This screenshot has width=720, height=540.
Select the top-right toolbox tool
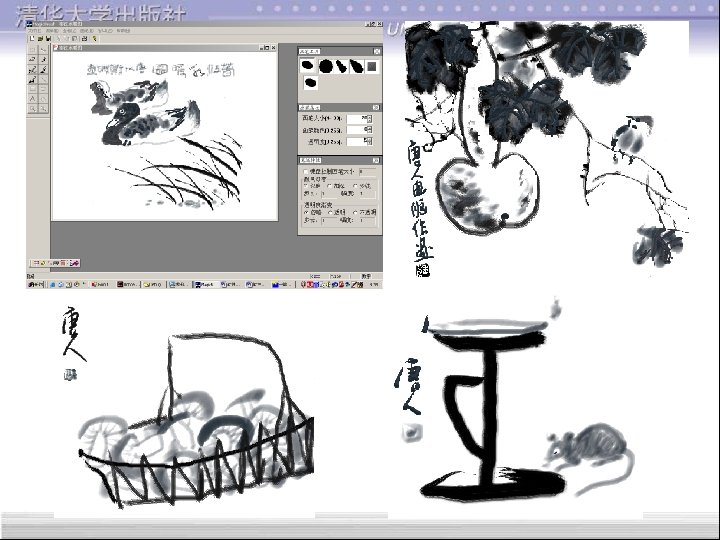[43, 50]
